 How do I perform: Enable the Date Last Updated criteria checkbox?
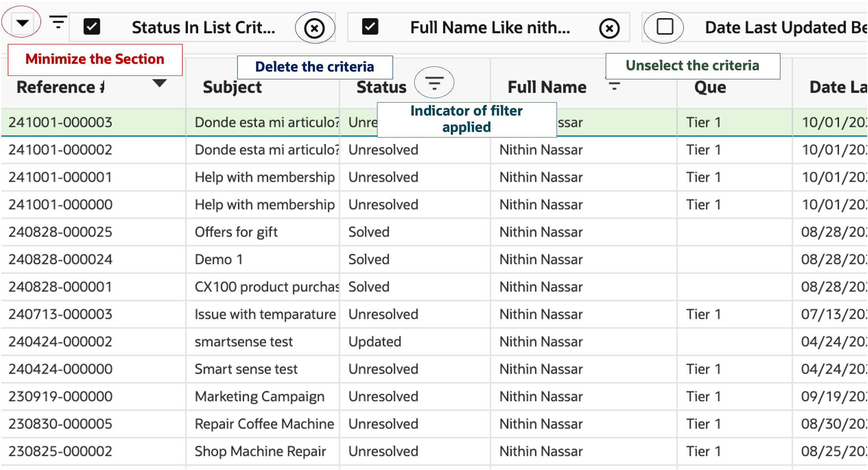[x=664, y=27]
